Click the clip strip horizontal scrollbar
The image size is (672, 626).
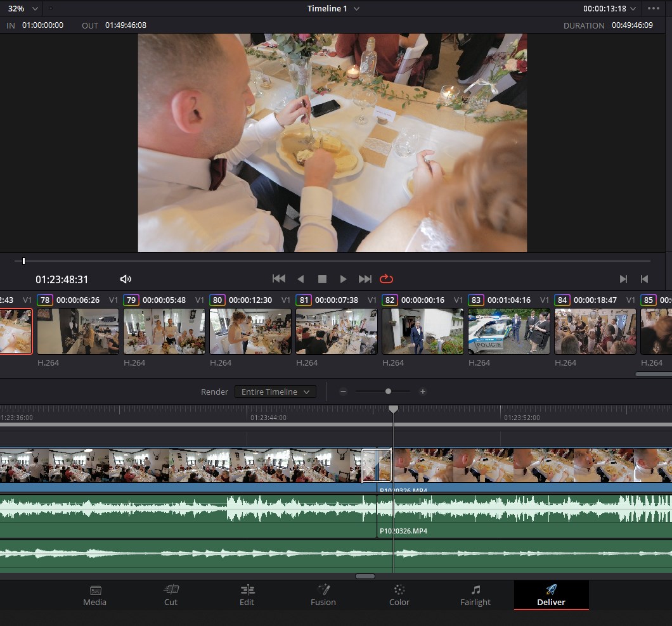[x=654, y=374]
